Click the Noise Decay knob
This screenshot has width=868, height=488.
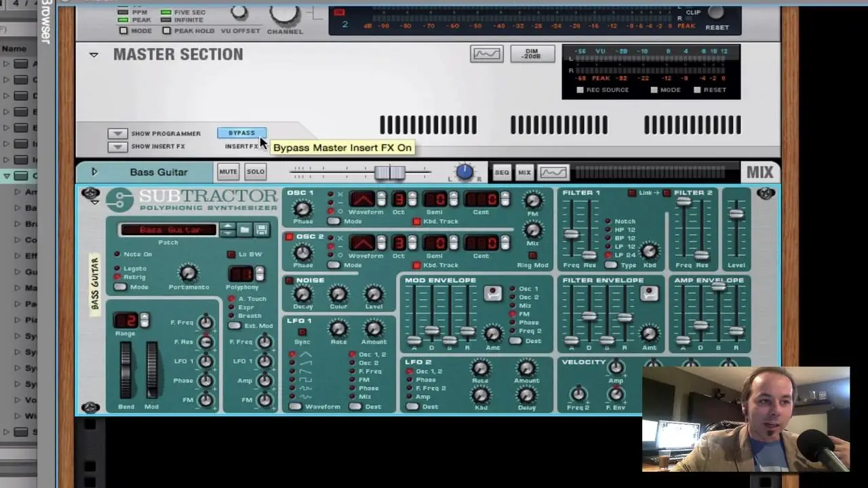(x=302, y=293)
